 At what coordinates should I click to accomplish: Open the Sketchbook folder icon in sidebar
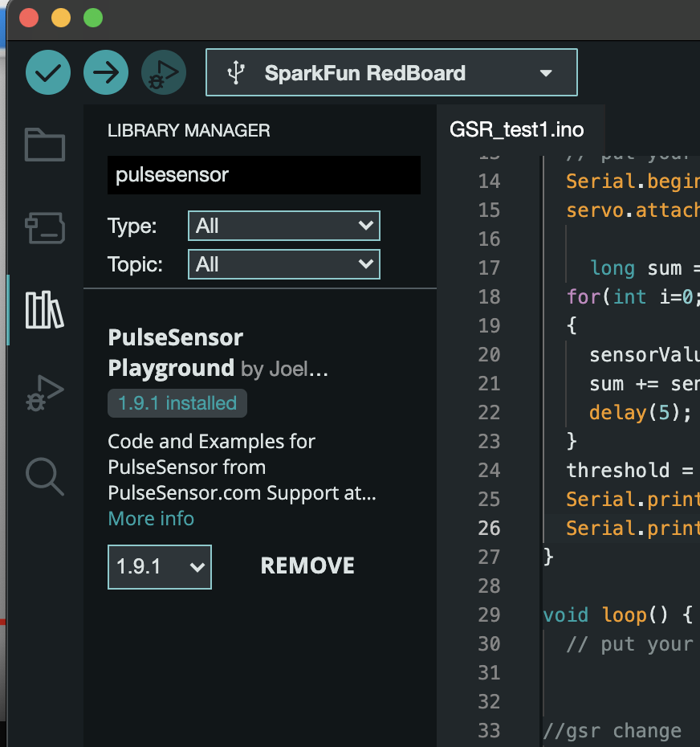click(45, 145)
